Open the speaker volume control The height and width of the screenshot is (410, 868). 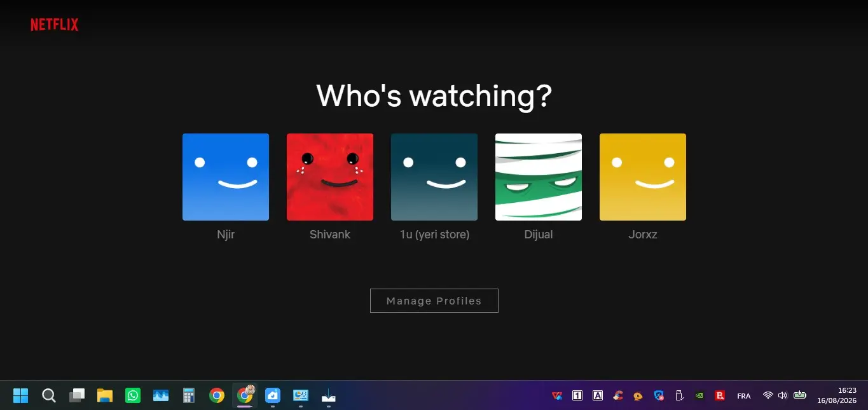point(783,395)
